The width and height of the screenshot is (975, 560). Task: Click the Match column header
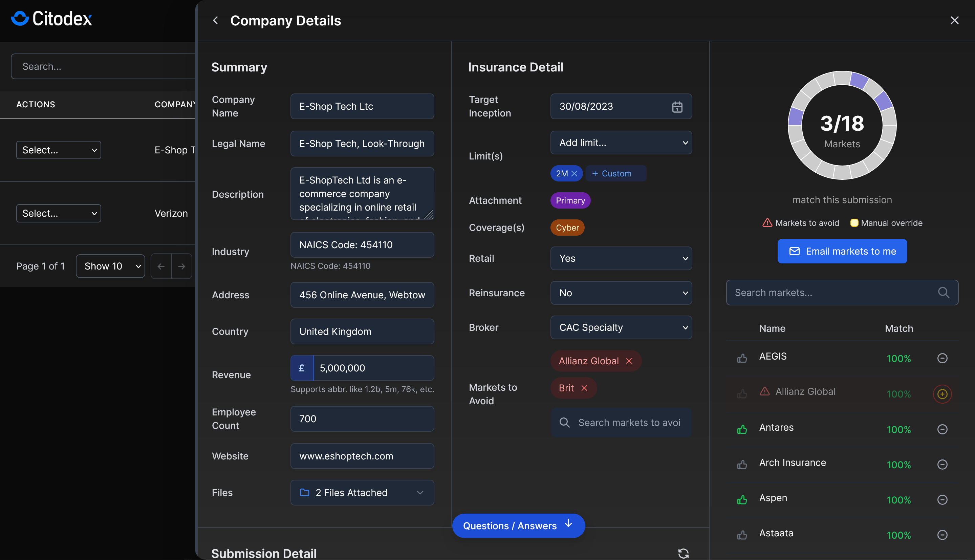pos(899,328)
